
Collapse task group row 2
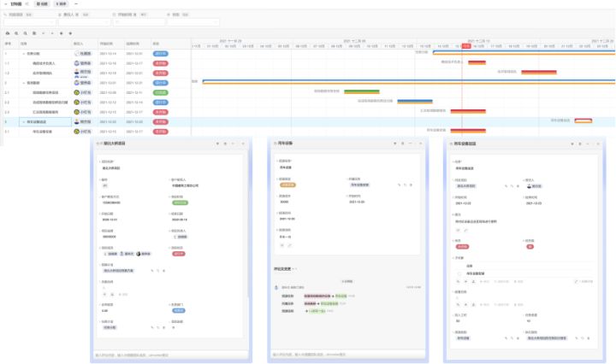pos(24,82)
